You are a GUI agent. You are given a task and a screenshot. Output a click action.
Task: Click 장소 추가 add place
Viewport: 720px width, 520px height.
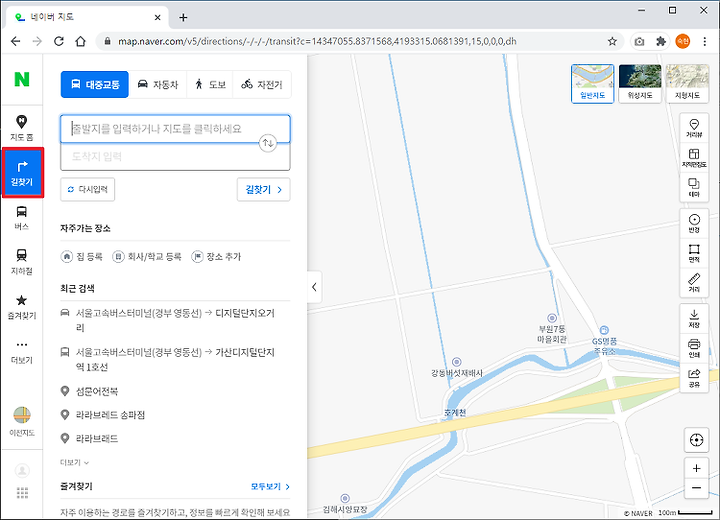pos(216,256)
